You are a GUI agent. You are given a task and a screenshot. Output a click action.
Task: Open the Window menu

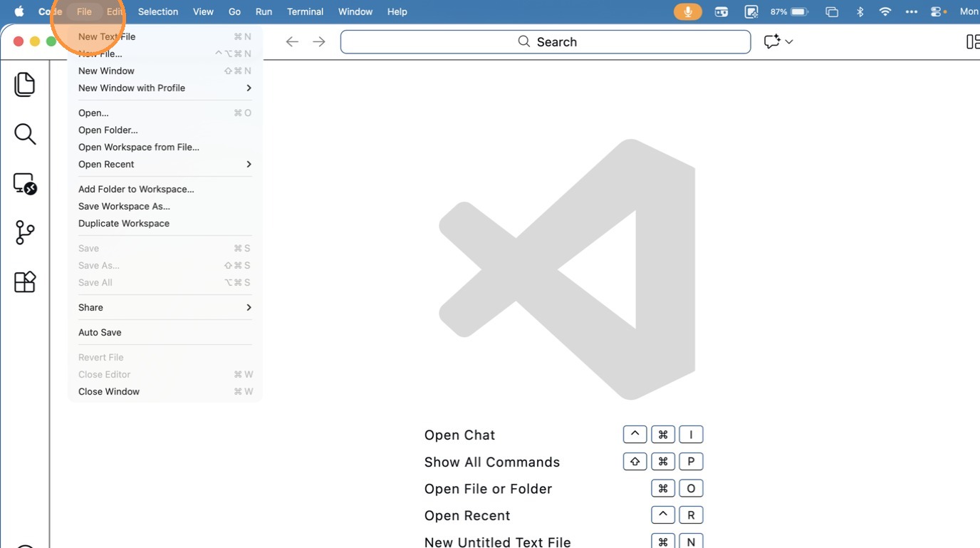355,11
